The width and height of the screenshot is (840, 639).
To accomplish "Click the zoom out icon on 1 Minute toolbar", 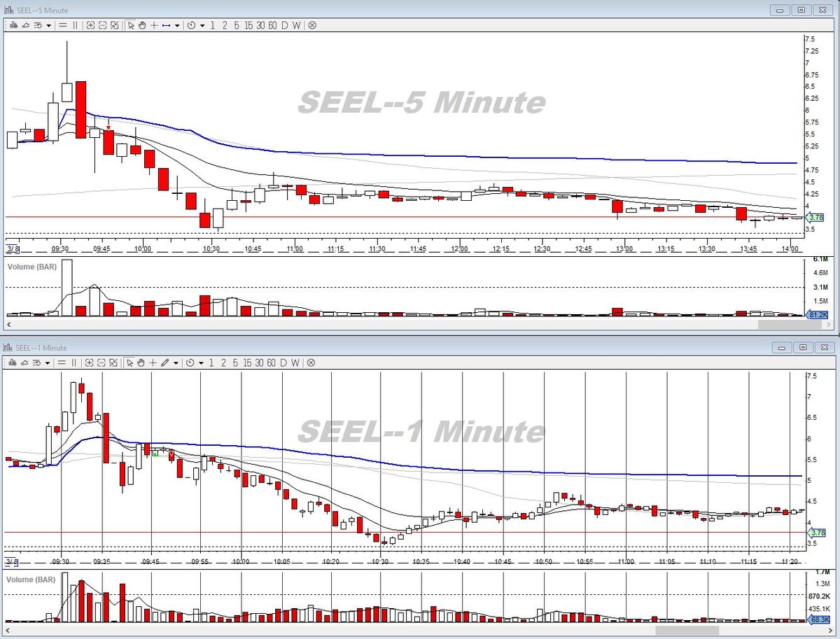I will [102, 363].
